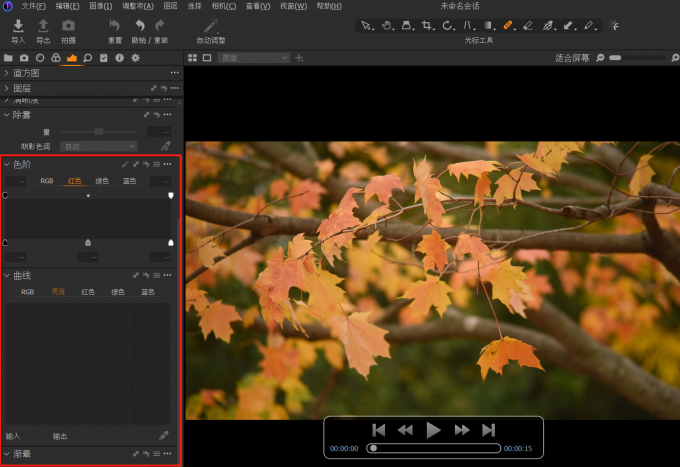Image resolution: width=680 pixels, height=467 pixels.
Task: Collapse the 色阶 levels panel
Action: pos(7,164)
